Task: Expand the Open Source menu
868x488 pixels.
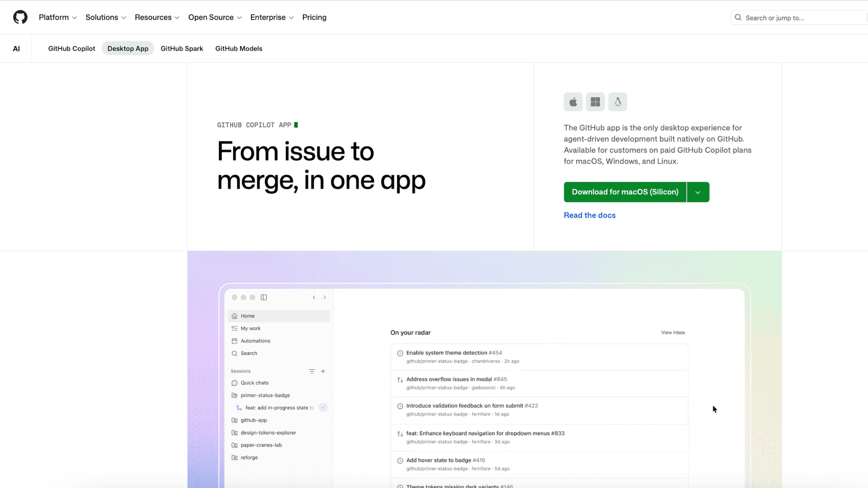Action: pyautogui.click(x=215, y=17)
